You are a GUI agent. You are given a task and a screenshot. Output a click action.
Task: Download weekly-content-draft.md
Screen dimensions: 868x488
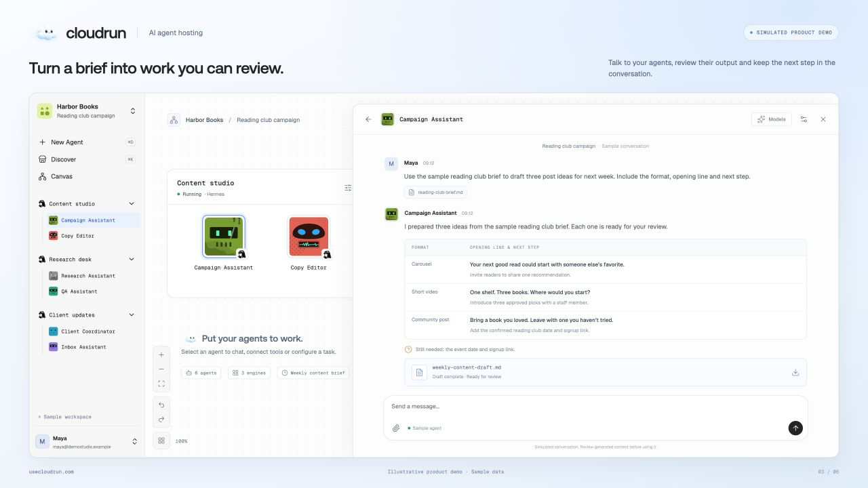click(x=795, y=372)
